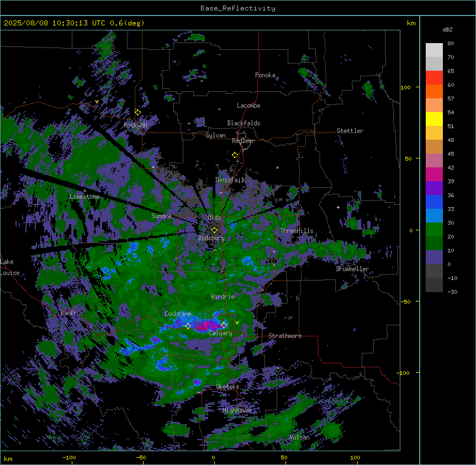The height and width of the screenshot is (465, 476).
Task: Select the orange 60 dBZ legend swatch
Action: click(x=434, y=91)
